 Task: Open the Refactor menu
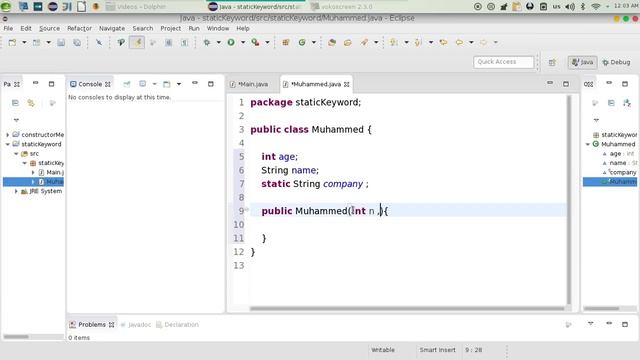[79, 29]
